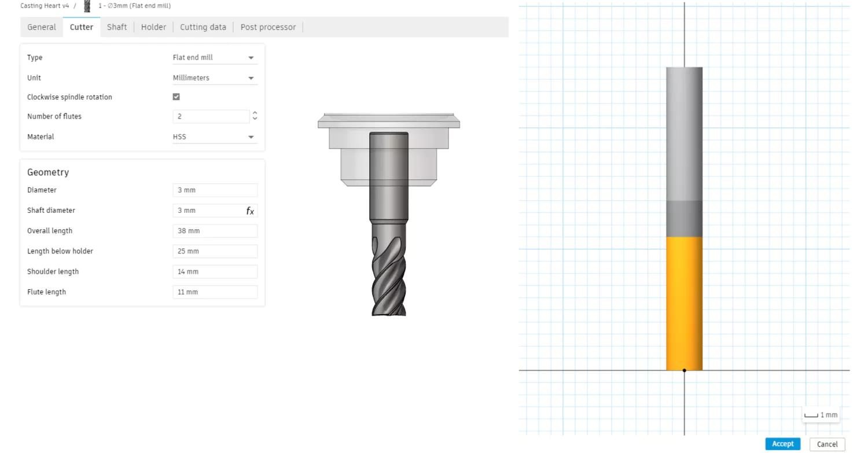Click the Material label
Screen dimensions: 868x453
[41, 137]
